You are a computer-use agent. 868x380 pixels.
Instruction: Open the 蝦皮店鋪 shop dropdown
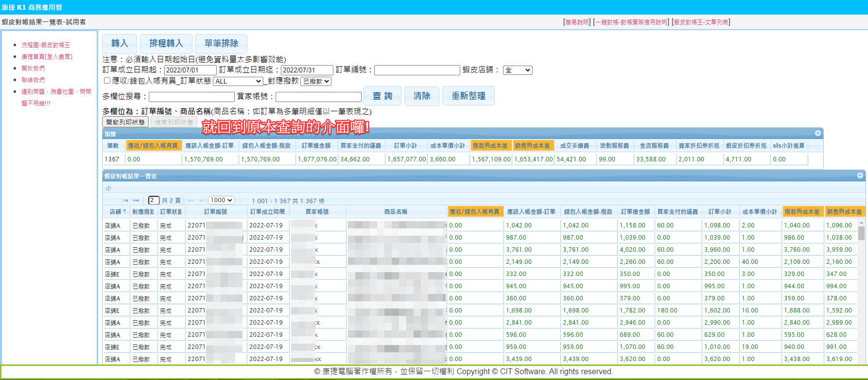pos(517,70)
